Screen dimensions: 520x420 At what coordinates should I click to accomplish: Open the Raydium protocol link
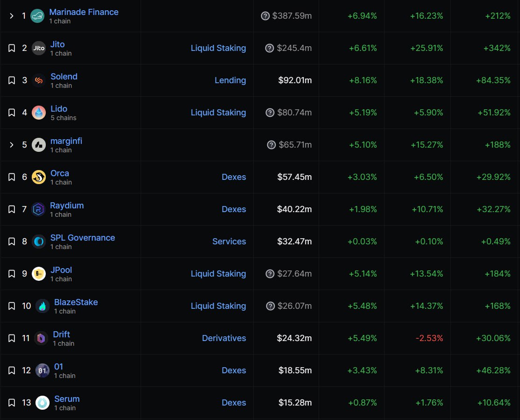[67, 206]
